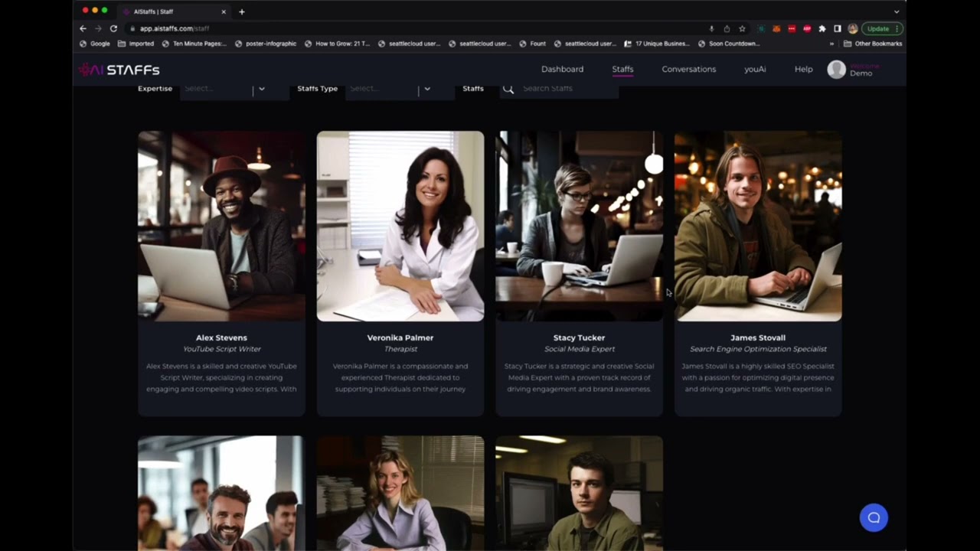The image size is (980, 551).
Task: Show hidden bookmarks with the double-arrow
Action: 831,44
